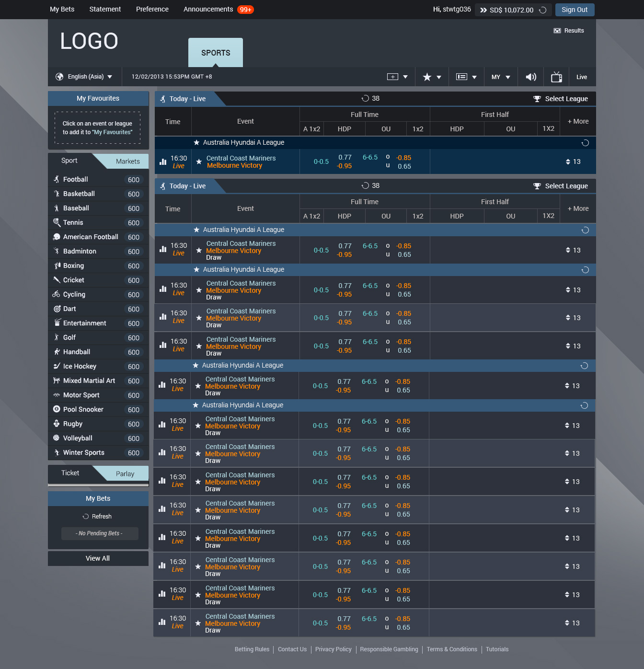Open Announcements from the top menu
644x669 pixels.
click(x=208, y=9)
